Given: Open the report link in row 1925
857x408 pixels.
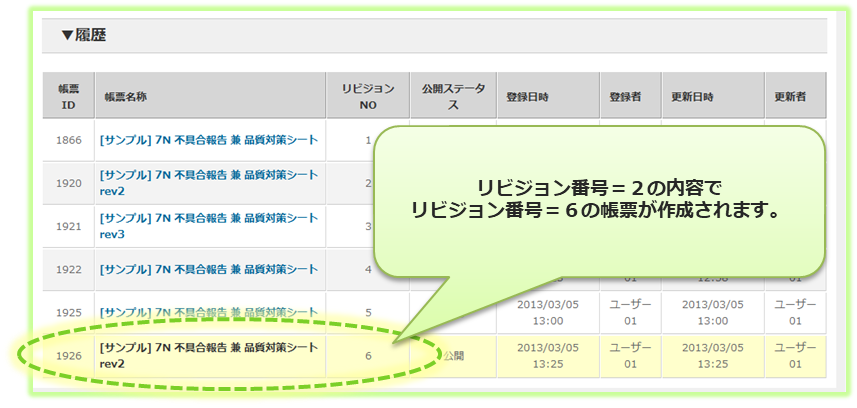Looking at the screenshot, I should pos(208,312).
